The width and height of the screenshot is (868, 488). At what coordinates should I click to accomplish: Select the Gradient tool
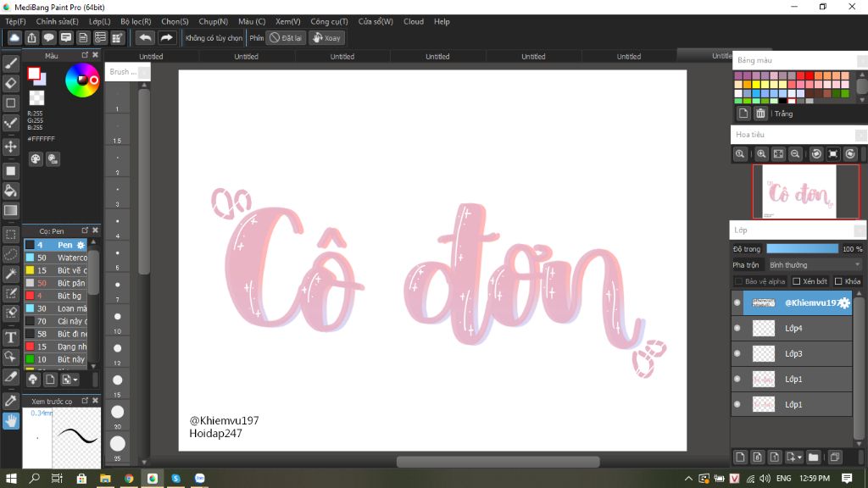[x=10, y=210]
